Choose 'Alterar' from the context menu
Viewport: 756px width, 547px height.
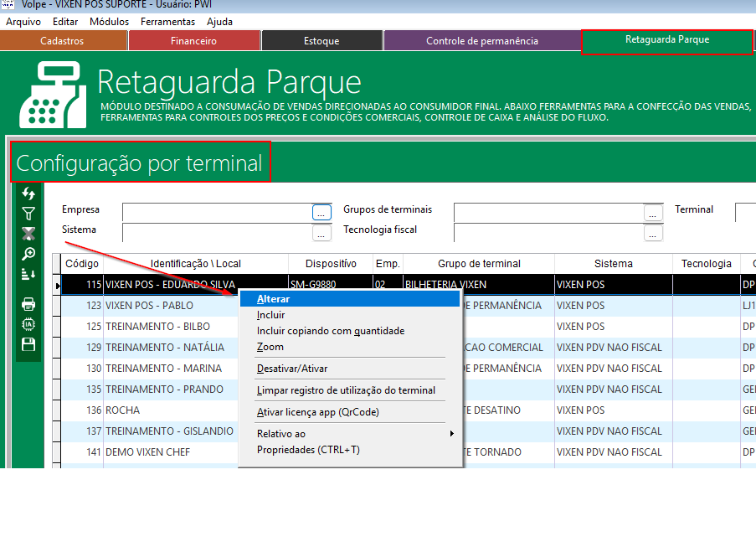pos(274,299)
